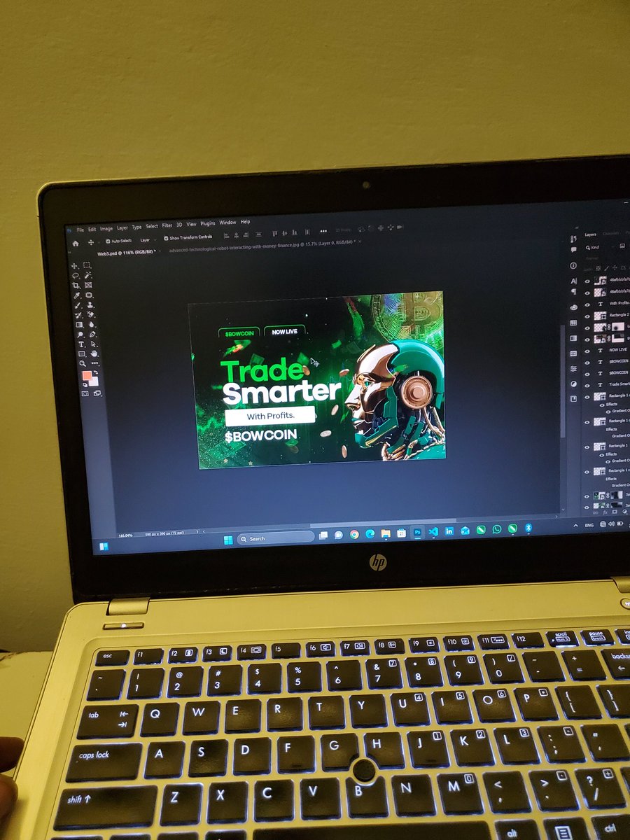Switch to the Web3.psd document tab
This screenshot has height=840, width=630.
click(127, 252)
